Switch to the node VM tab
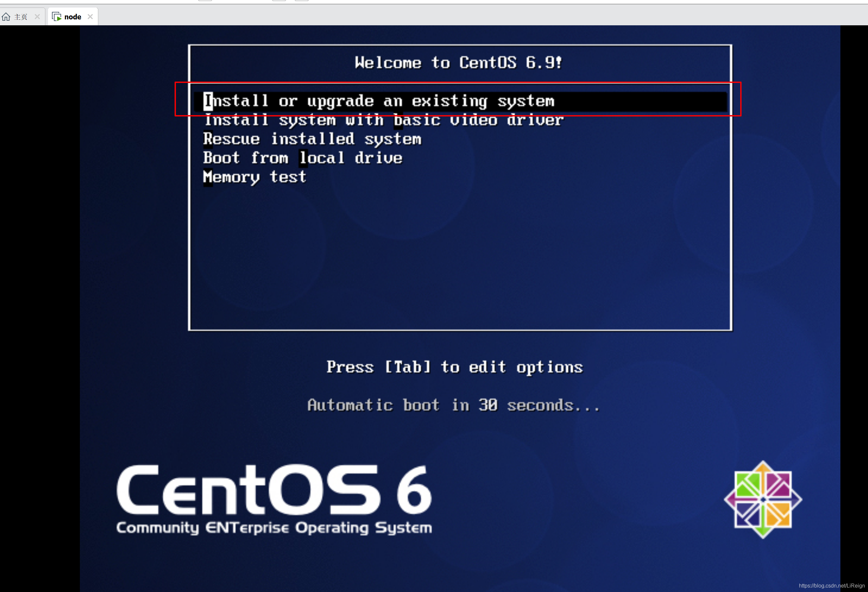The width and height of the screenshot is (868, 592). pos(72,17)
